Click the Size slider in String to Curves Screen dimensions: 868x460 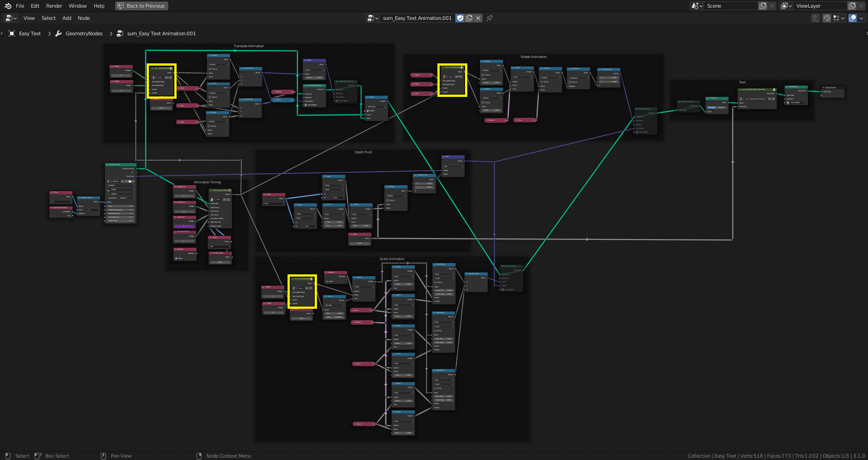click(120, 206)
